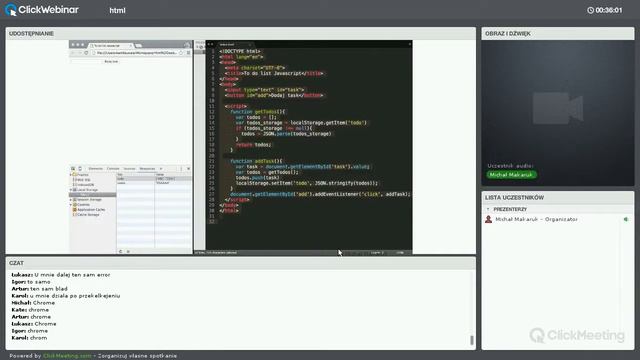Click the presenter avatar icon beside Michał Makaruk

(488, 219)
